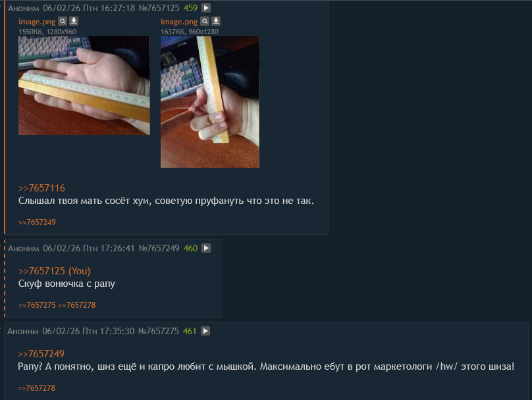This screenshot has height=400, width=532.
Task: Search the first image.png with magnifier icon
Action: click(63, 21)
